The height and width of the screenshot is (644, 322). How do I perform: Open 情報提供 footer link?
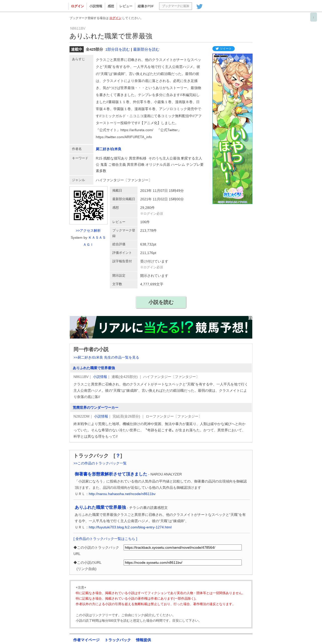click(x=143, y=640)
